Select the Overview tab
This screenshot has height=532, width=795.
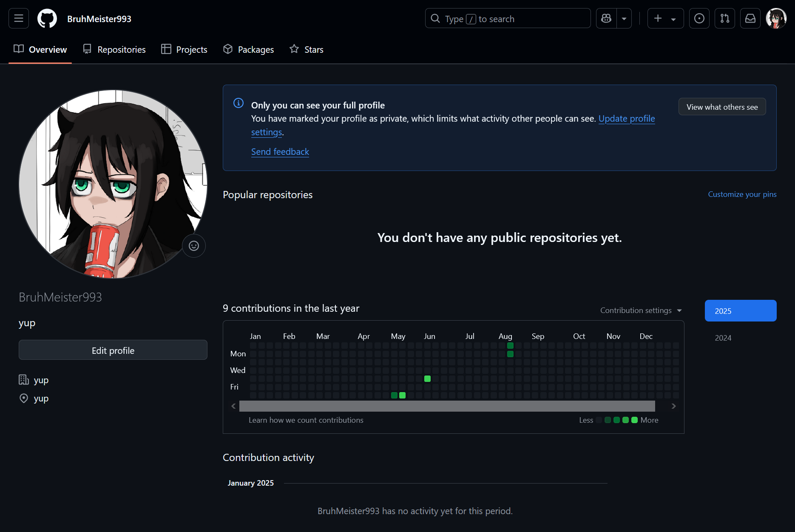tap(40, 49)
